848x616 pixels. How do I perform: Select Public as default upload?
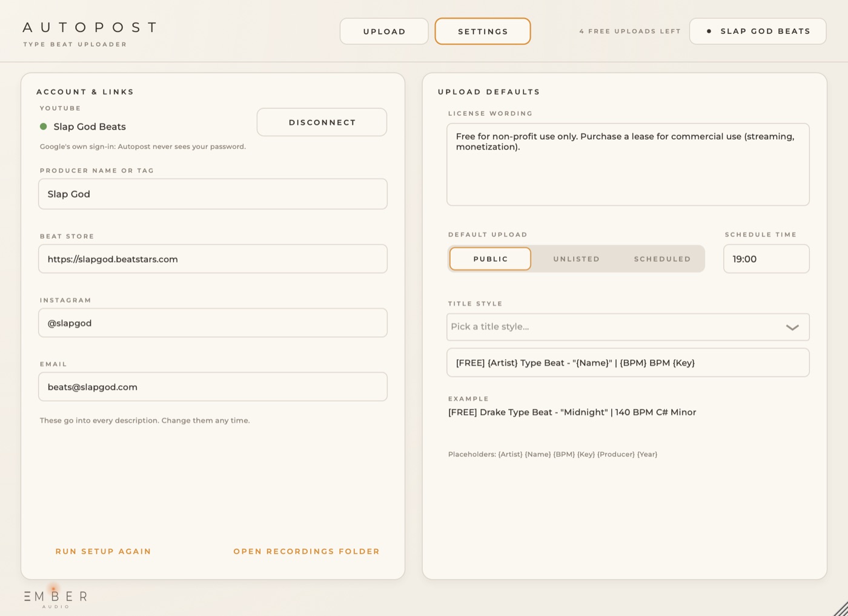click(x=491, y=259)
